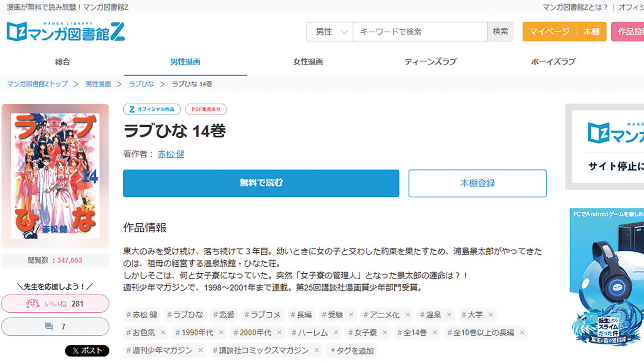Open the ティーンズラブ tab
This screenshot has width=644, height=362.
point(432,61)
